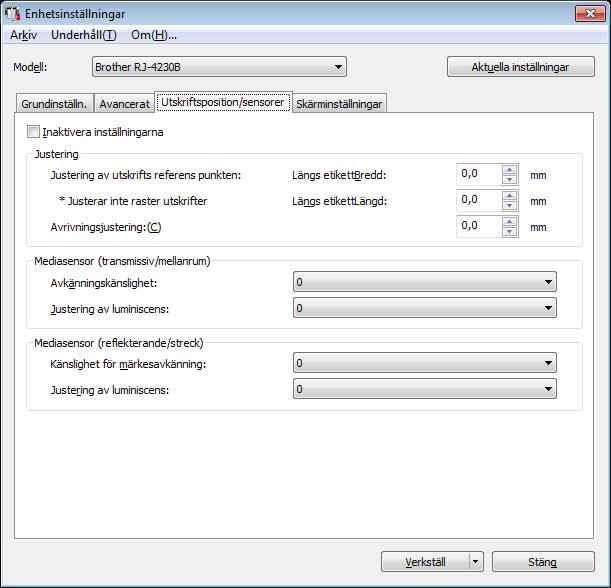Click the 'Mediasensor (transmissiv/mellanrum)' group title
Screen dimensions: 611x588
coord(122,261)
